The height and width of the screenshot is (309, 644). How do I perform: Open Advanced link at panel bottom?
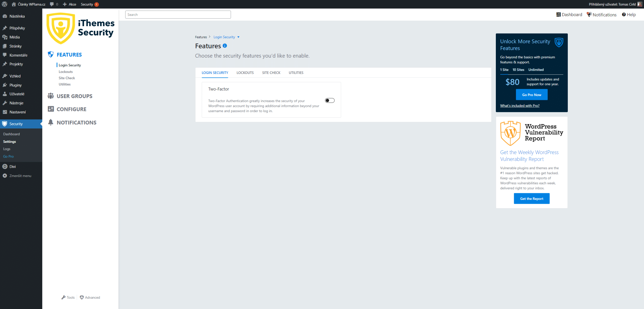pos(90,297)
